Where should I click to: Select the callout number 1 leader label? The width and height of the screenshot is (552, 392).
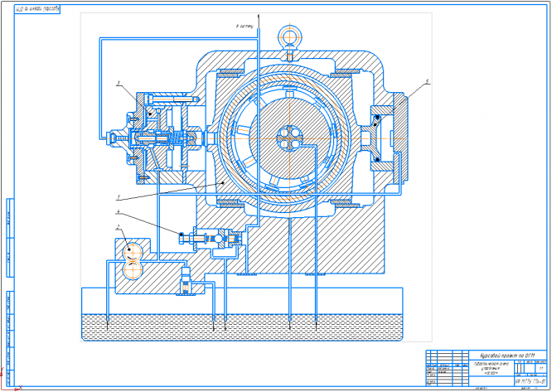pyautogui.click(x=119, y=200)
